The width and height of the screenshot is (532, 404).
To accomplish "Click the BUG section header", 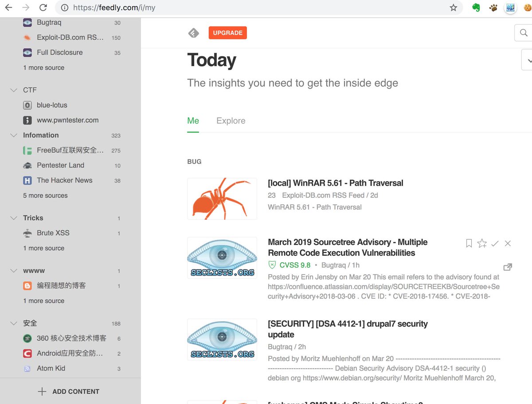I will [194, 162].
